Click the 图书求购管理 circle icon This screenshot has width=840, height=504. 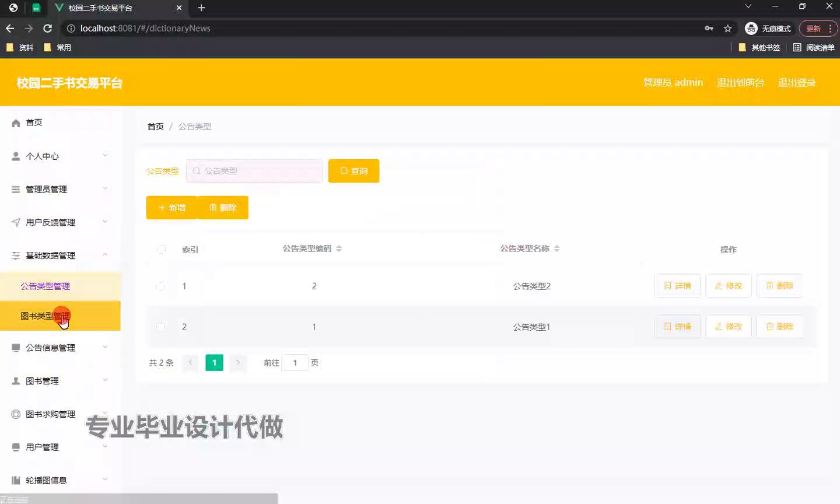(16, 414)
